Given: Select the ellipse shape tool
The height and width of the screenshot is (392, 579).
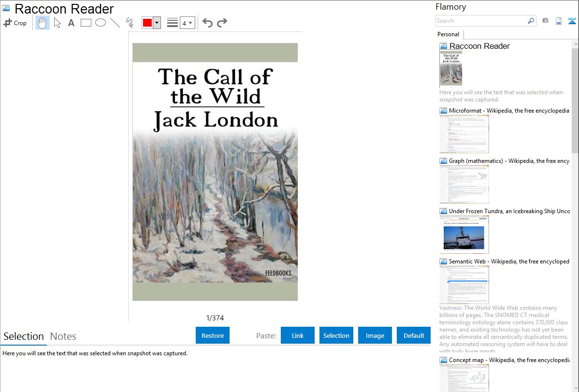Looking at the screenshot, I should pos(101,23).
